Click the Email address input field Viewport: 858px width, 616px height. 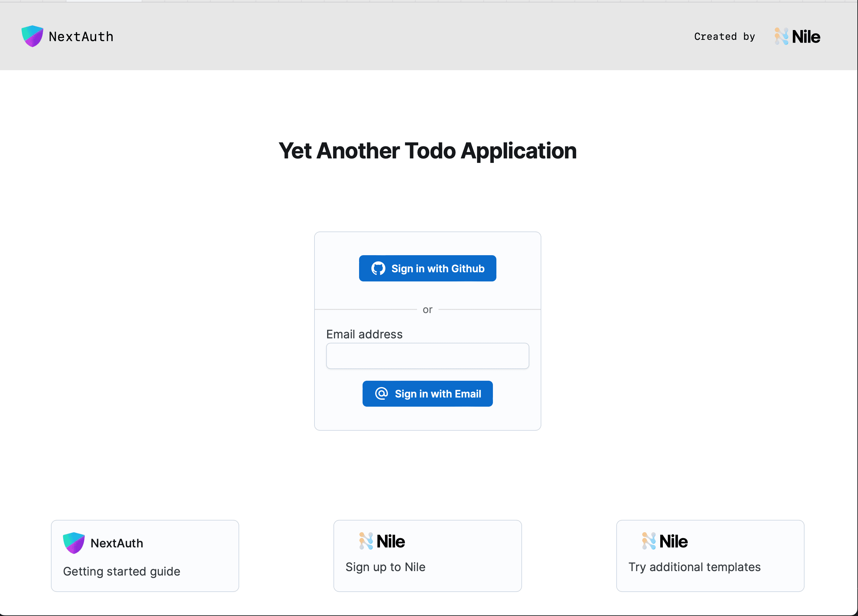pos(427,356)
